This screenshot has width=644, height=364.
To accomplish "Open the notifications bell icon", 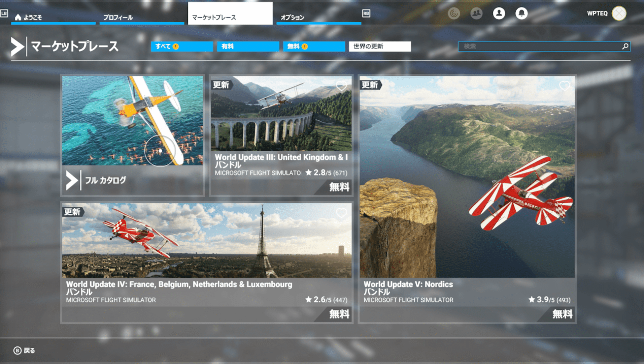I will (x=521, y=13).
